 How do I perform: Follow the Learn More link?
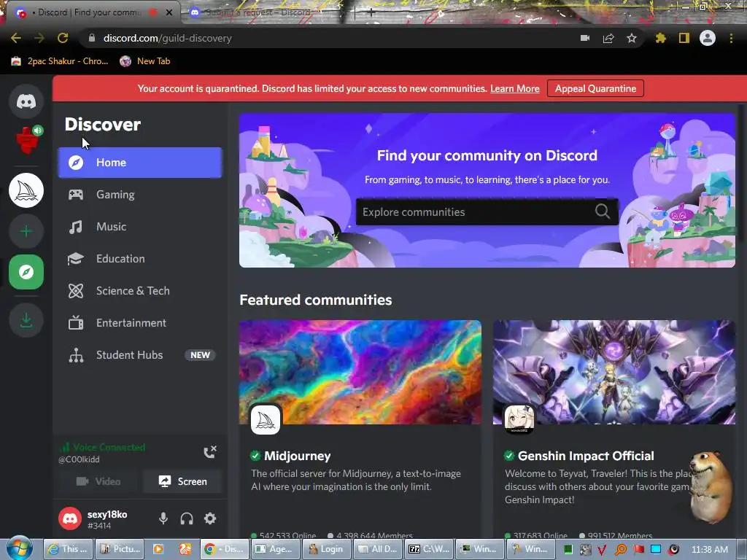(x=514, y=88)
